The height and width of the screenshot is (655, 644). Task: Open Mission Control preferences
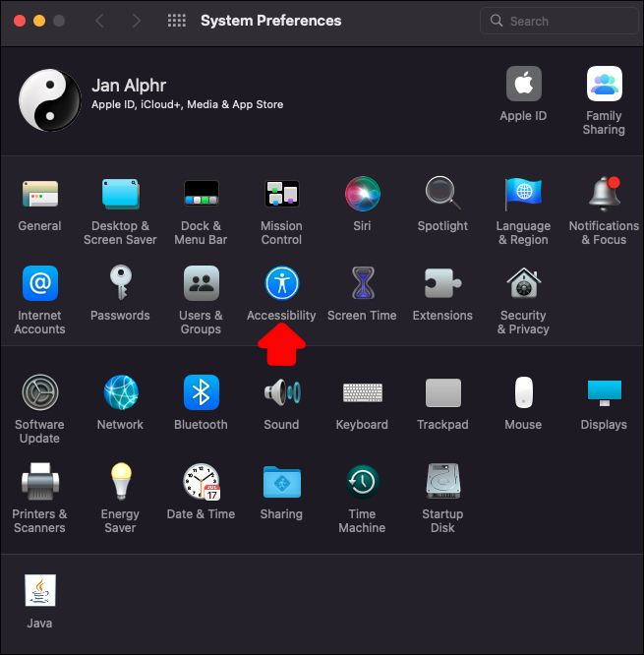pos(282,194)
